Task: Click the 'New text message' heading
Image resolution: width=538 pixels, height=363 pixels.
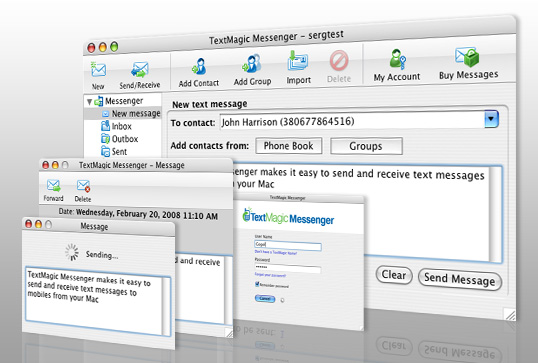Action: click(210, 104)
